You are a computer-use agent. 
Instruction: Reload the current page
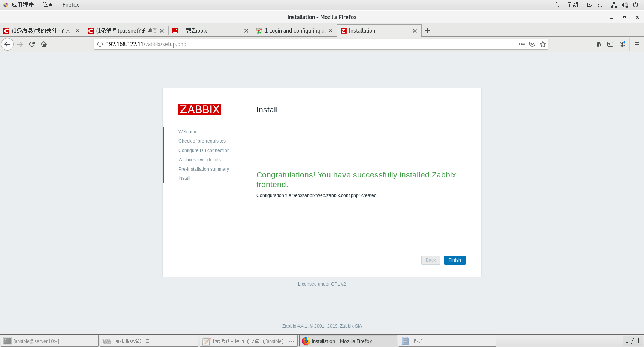coord(32,44)
